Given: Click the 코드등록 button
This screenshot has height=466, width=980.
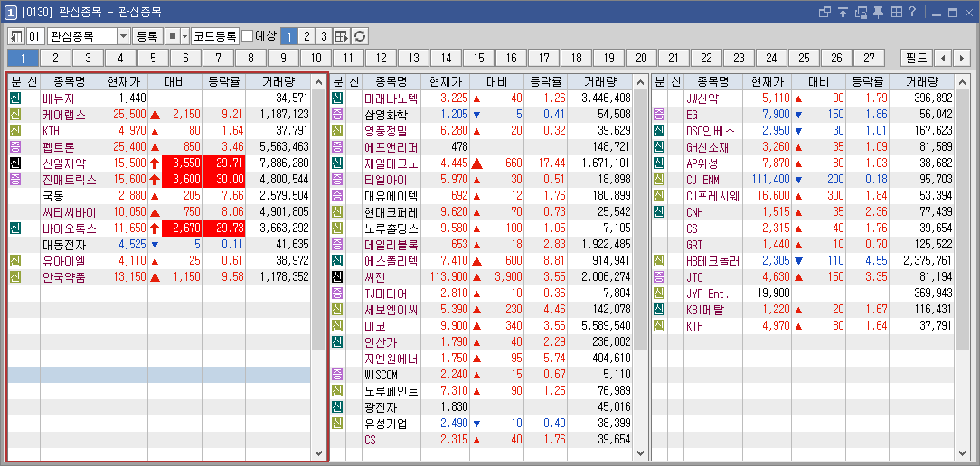Looking at the screenshot, I should click(x=215, y=36).
